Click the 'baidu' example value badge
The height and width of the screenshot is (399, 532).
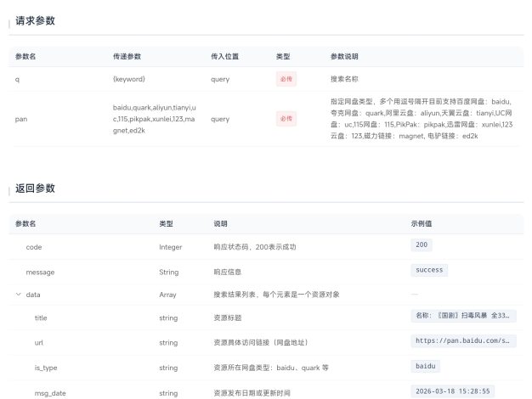tap(426, 366)
